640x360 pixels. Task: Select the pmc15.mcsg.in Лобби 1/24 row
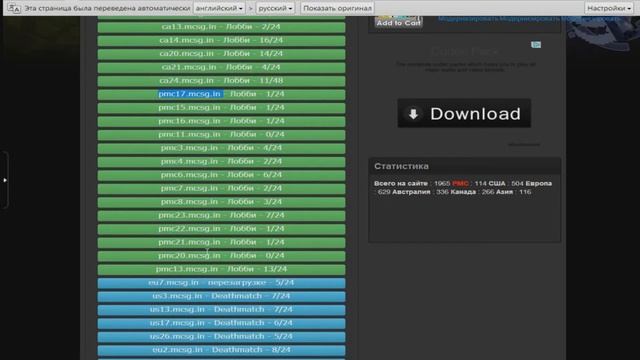(x=221, y=108)
